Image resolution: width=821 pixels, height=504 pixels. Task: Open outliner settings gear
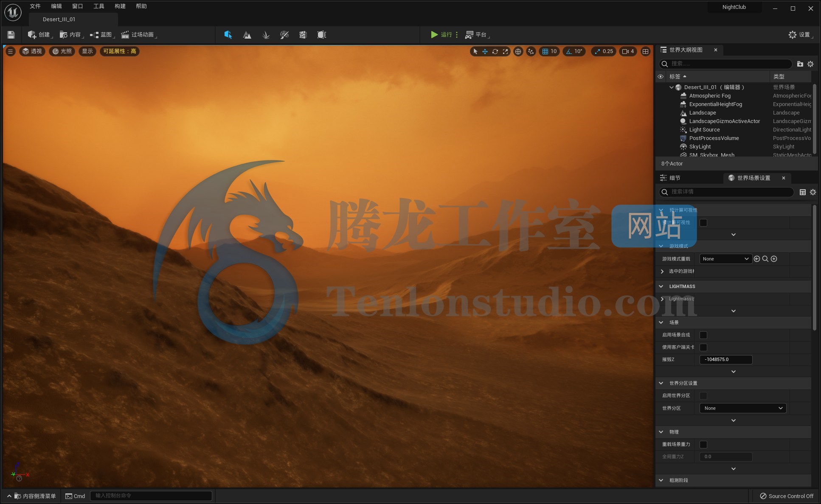pyautogui.click(x=810, y=64)
